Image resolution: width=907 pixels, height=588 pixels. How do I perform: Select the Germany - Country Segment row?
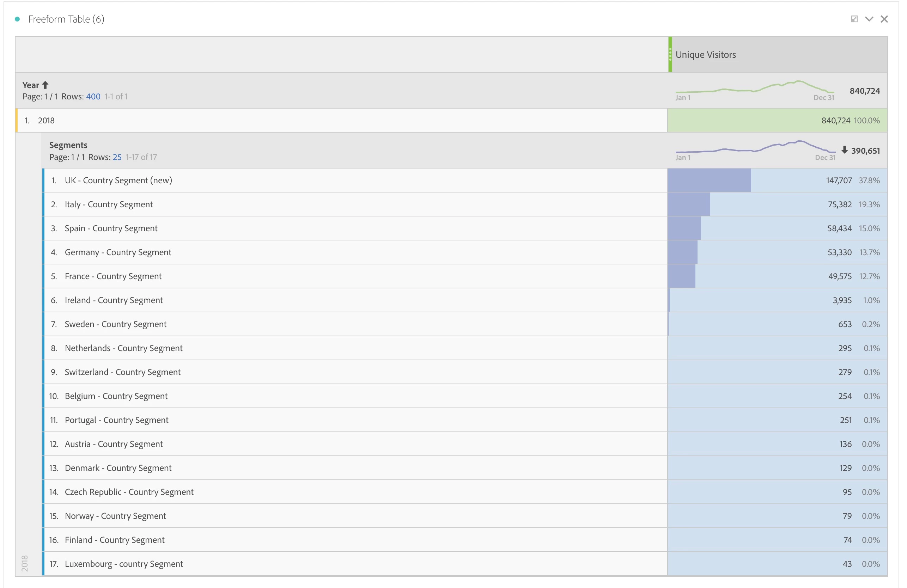click(118, 252)
